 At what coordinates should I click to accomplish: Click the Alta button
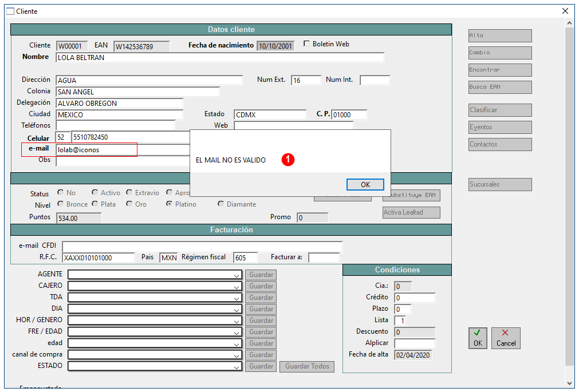500,36
